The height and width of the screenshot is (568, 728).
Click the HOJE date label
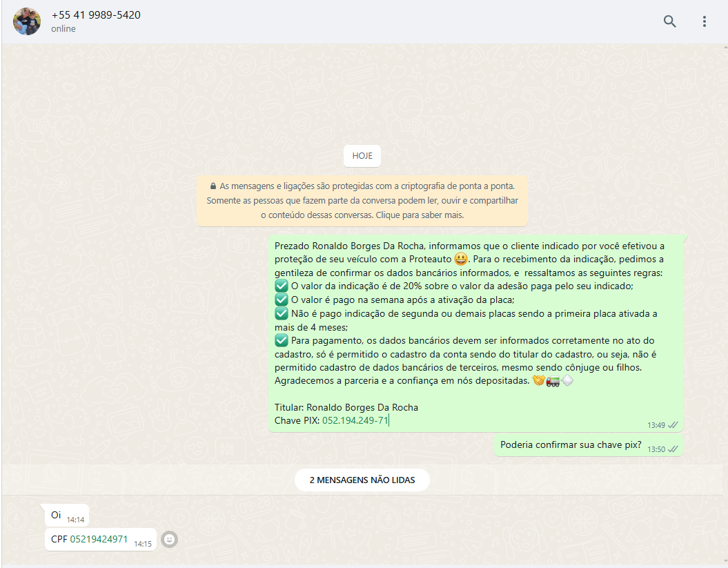click(362, 156)
